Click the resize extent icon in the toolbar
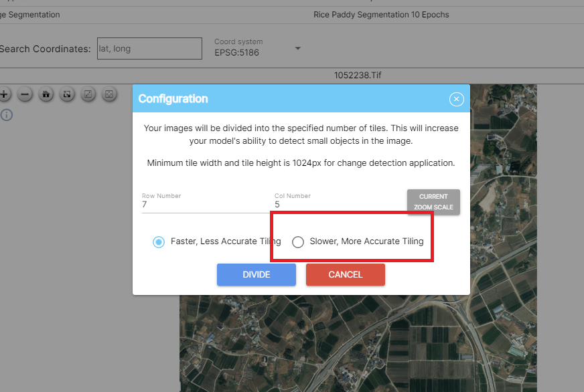The image size is (584, 392). (x=67, y=94)
